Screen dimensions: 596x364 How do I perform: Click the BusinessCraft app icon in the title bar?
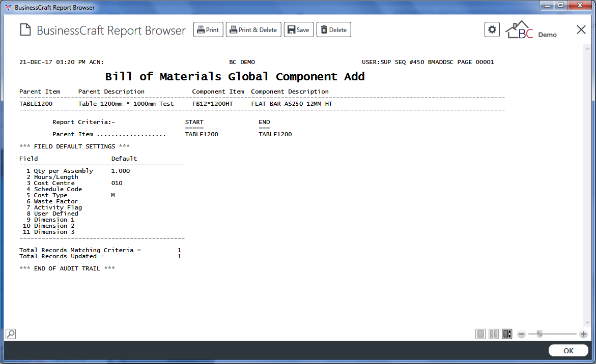click(x=8, y=7)
